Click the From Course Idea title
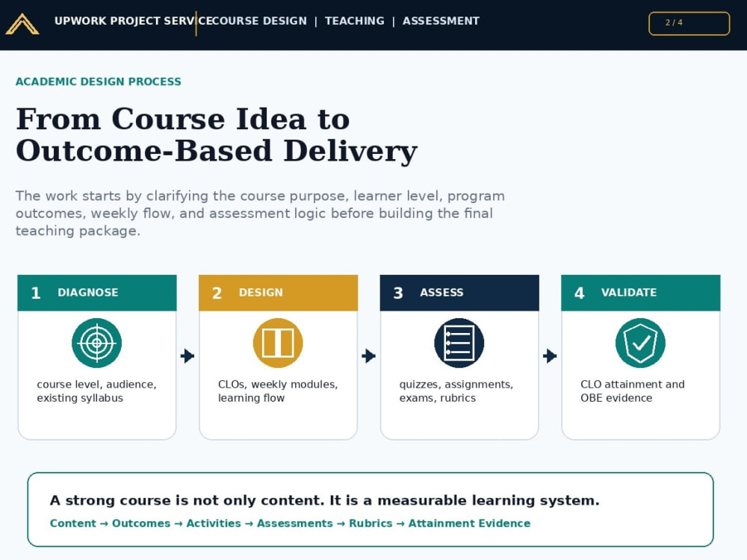 [217, 134]
